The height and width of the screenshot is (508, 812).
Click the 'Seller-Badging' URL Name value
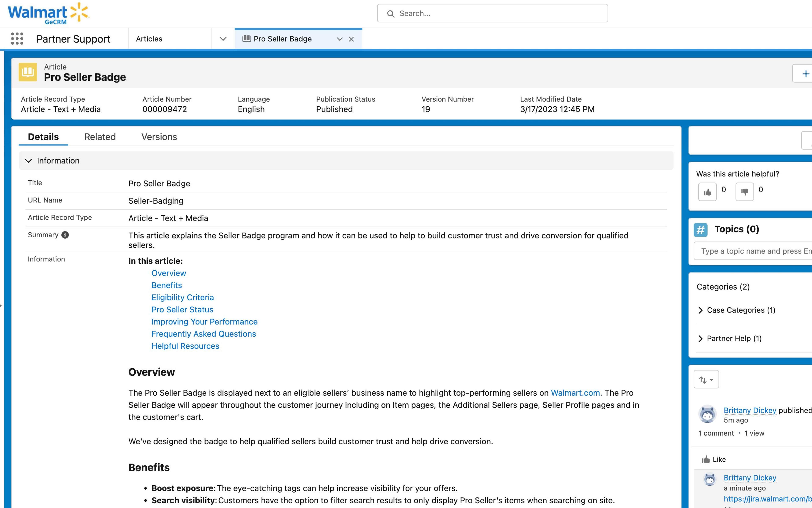point(156,201)
